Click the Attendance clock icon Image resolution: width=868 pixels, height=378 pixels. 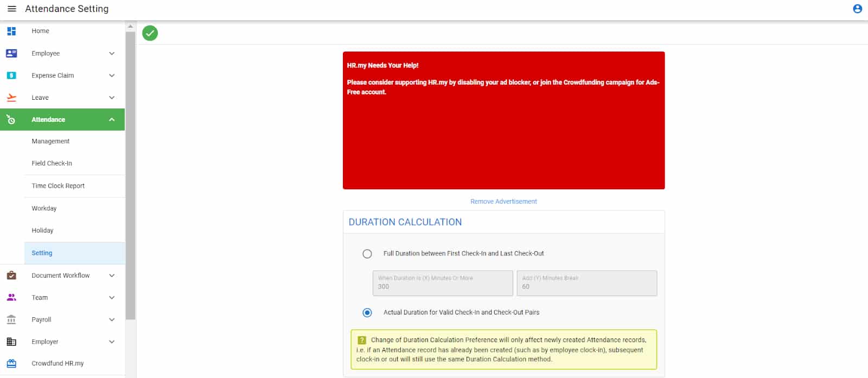click(x=11, y=119)
